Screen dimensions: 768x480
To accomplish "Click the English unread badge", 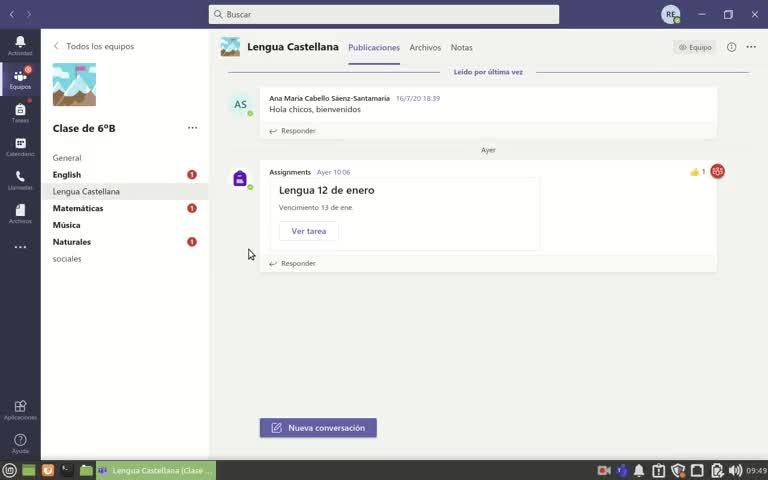I will point(192,174).
